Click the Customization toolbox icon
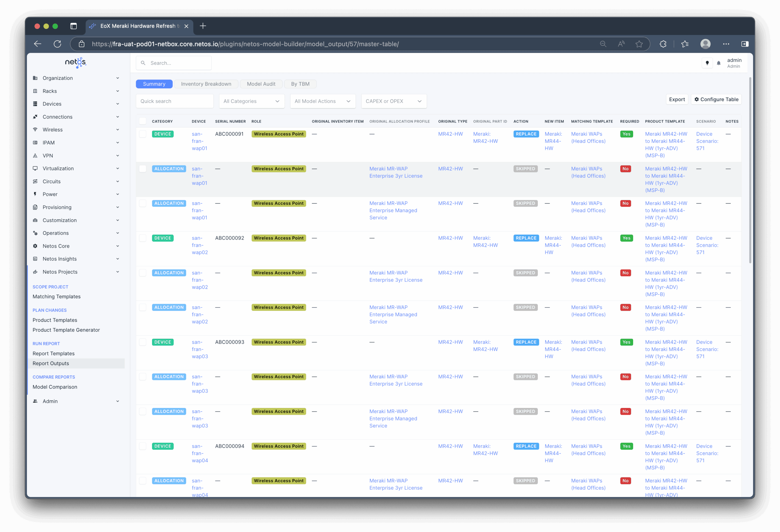780x532 pixels. (x=35, y=220)
